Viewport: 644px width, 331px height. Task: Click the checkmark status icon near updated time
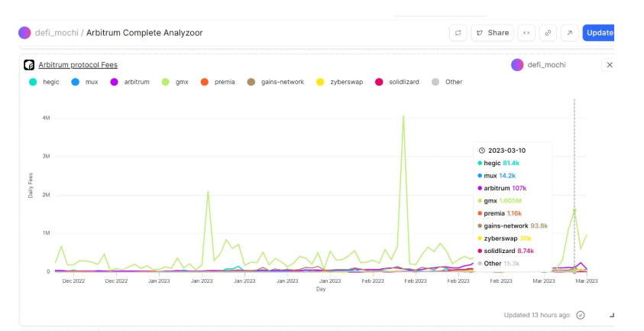pos(581,315)
